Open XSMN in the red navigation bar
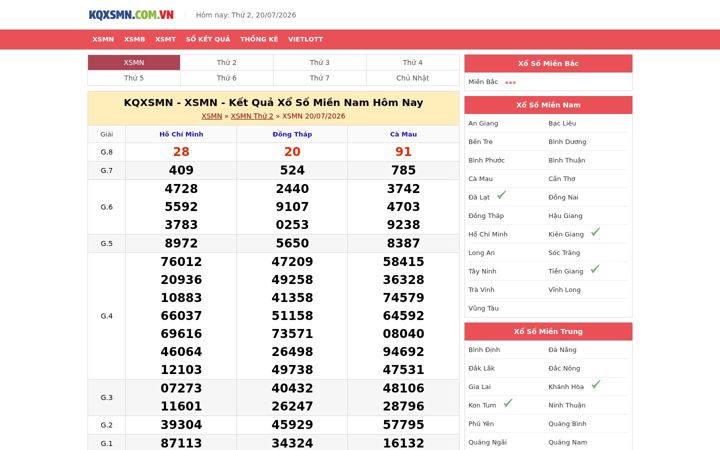The height and width of the screenshot is (450, 720). click(x=103, y=39)
